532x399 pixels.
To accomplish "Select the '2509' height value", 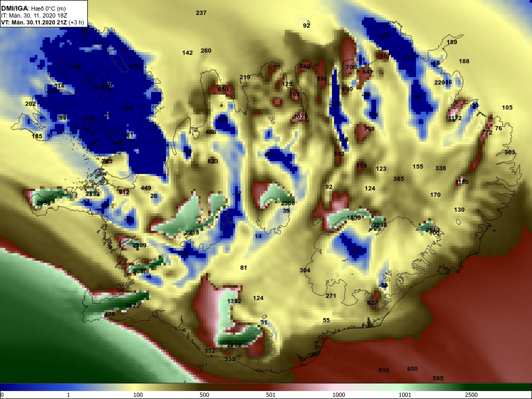I will [139, 245].
